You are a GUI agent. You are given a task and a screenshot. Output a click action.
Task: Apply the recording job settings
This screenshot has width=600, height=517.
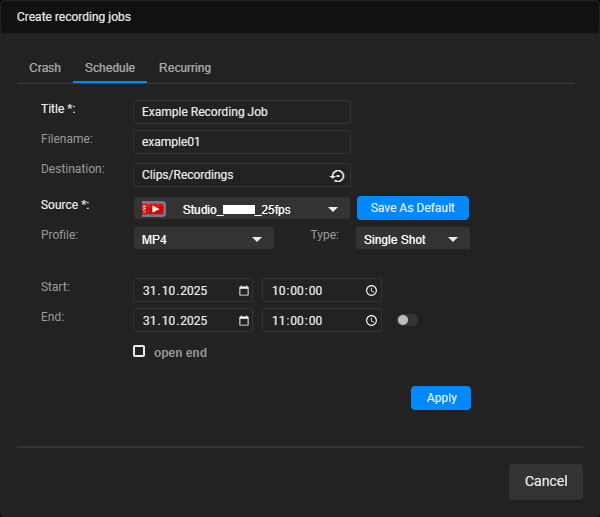[441, 398]
